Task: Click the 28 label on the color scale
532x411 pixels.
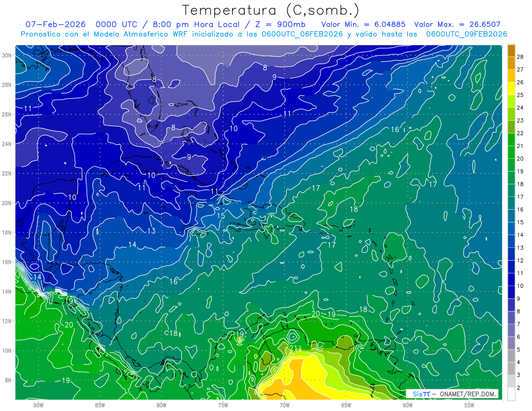Action: point(520,57)
